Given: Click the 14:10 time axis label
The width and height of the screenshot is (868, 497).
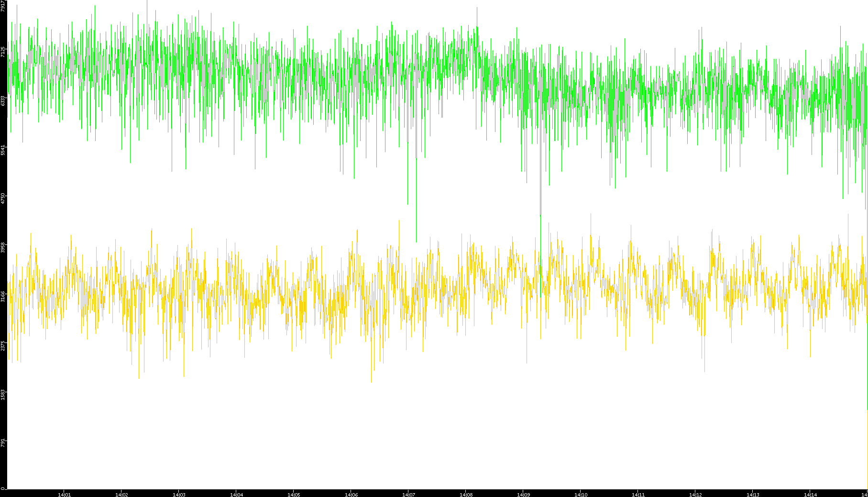Looking at the screenshot, I should click(581, 495).
